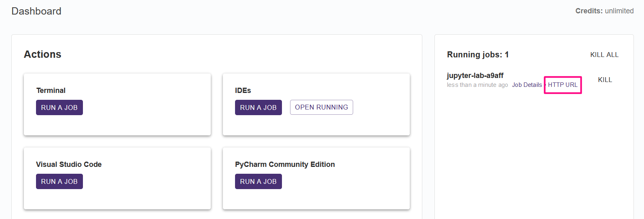The width and height of the screenshot is (644, 219).
Task: Run a job in the IDEs card
Action: [x=258, y=107]
